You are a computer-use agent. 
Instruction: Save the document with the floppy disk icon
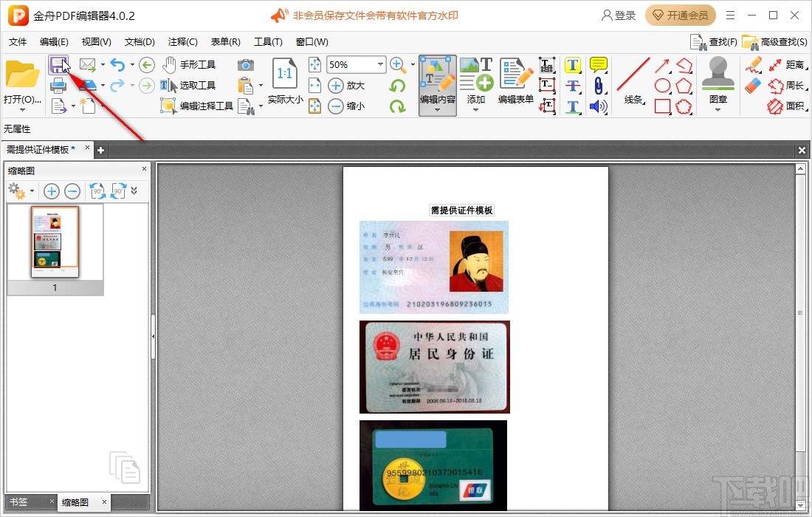59,65
